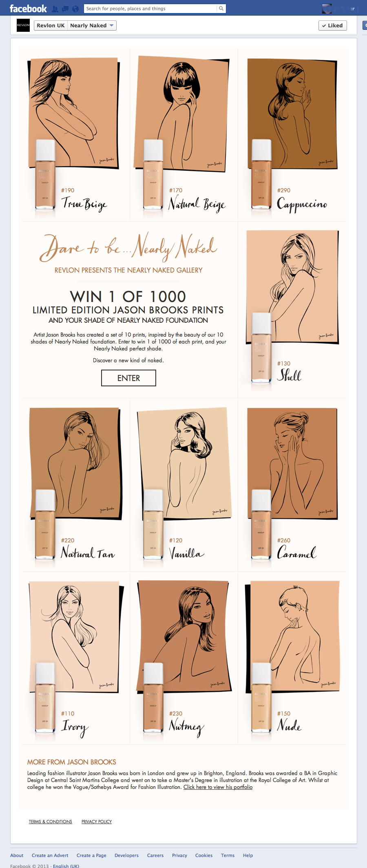Viewport: 367px width, 868px height.
Task: Open the Shell #130 print
Action: [x=292, y=308]
